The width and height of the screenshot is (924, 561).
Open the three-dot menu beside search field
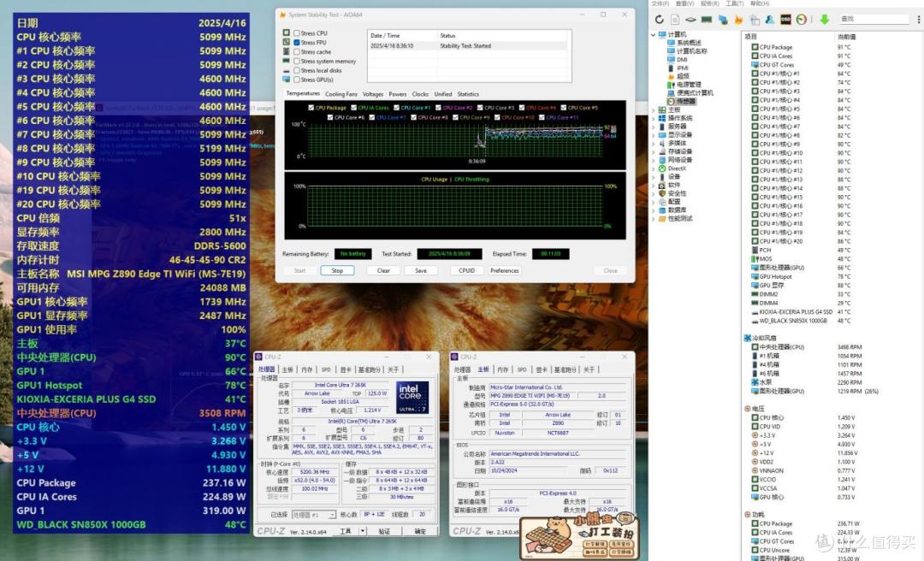pyautogui.click(x=919, y=20)
